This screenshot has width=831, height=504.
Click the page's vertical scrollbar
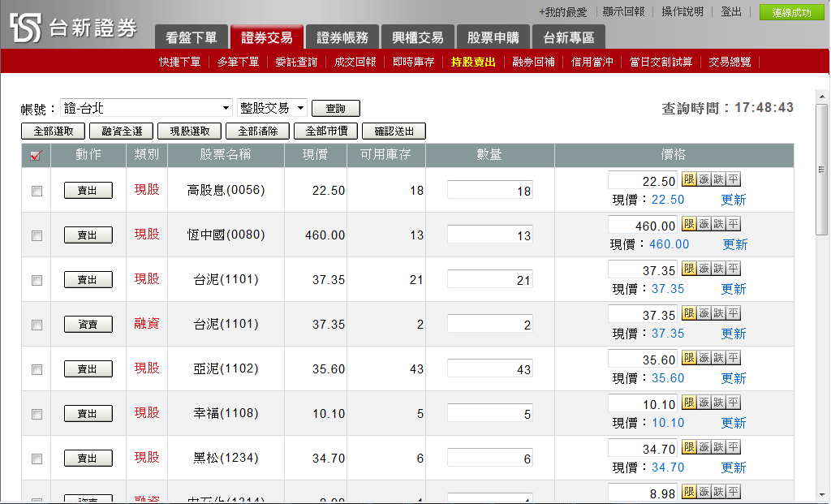821,284
